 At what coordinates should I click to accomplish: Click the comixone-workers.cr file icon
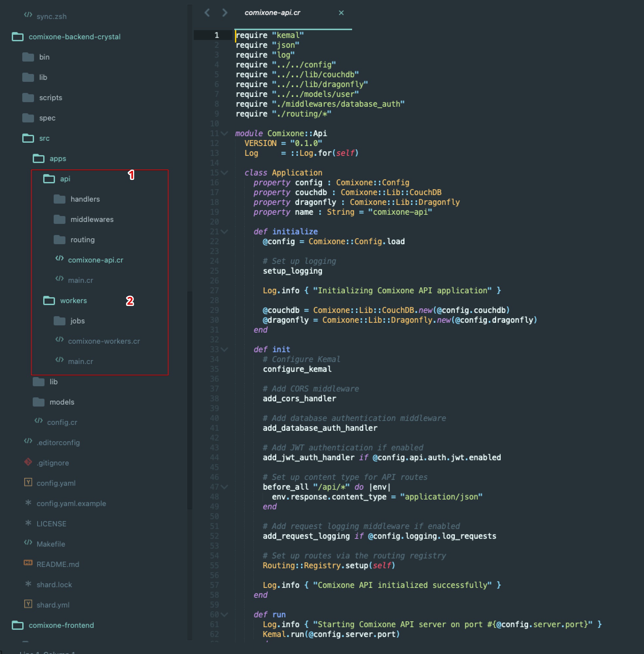[x=60, y=340]
